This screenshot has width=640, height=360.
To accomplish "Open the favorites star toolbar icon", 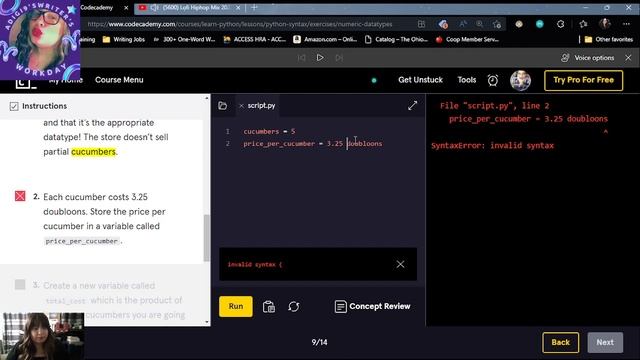I will 583,24.
